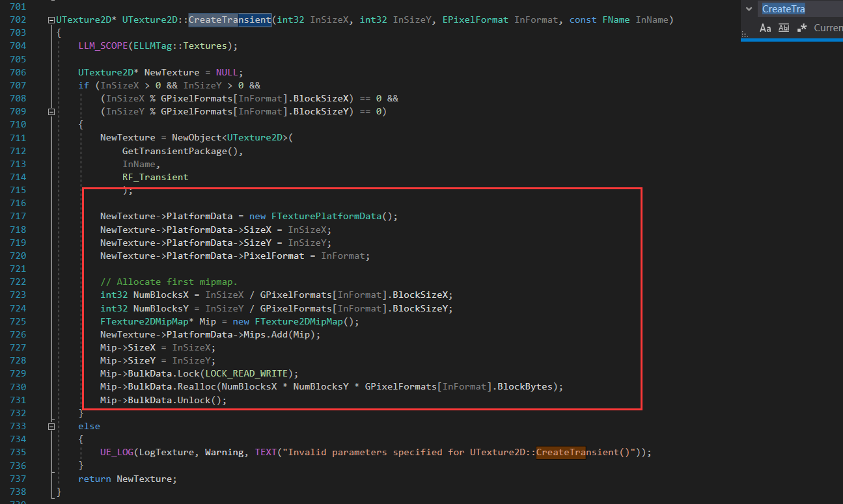
Task: Collapse the else block on line 733
Action: coord(51,426)
